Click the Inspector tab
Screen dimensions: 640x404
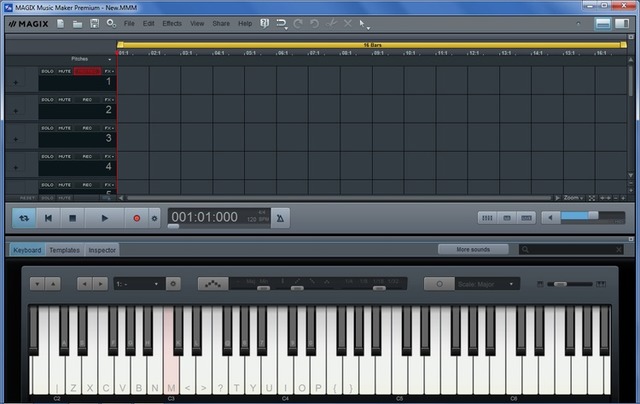click(x=102, y=250)
